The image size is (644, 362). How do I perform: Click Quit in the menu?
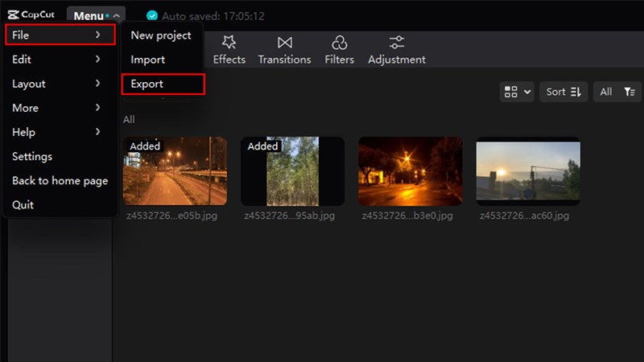click(23, 204)
